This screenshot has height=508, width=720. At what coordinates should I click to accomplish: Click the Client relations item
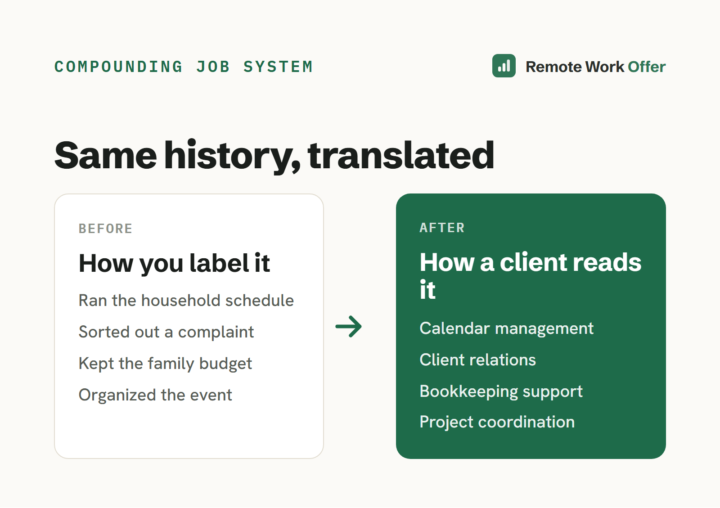478,360
